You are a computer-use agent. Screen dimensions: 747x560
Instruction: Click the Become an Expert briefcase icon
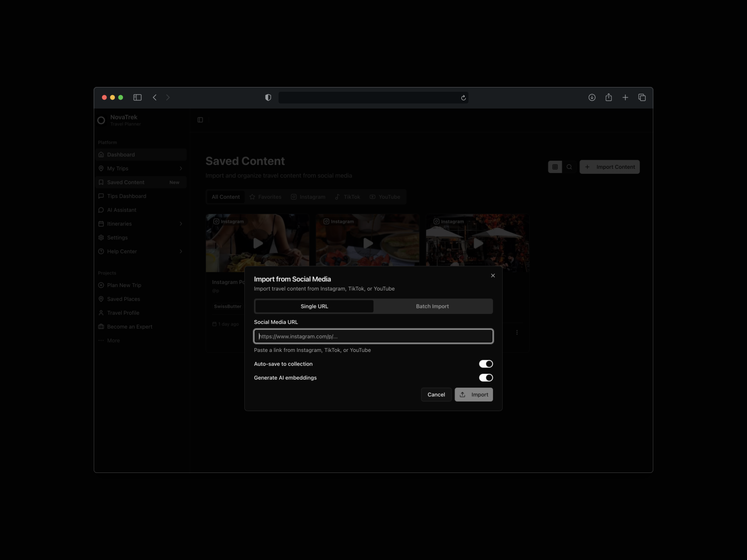(x=101, y=327)
